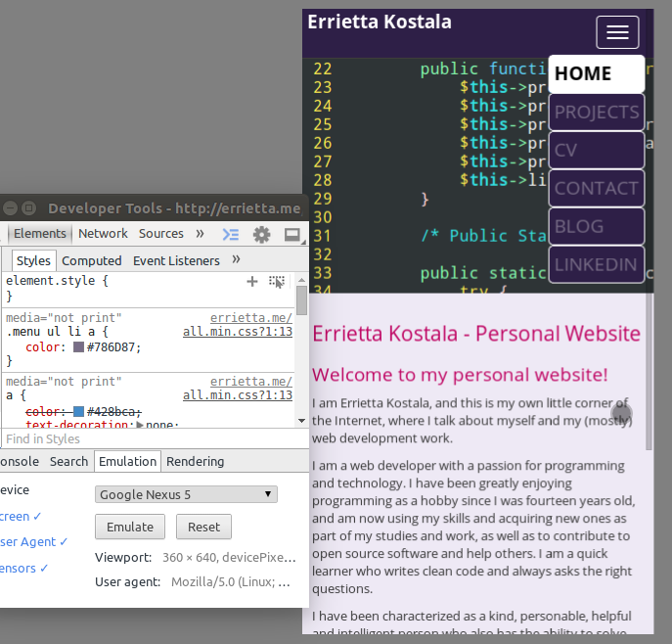Select CV in the website menu

[597, 151]
